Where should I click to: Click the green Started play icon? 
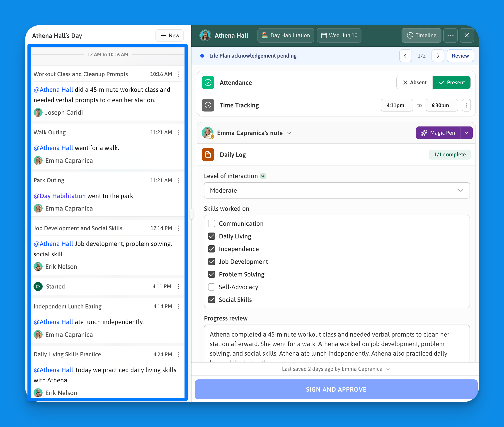38,286
